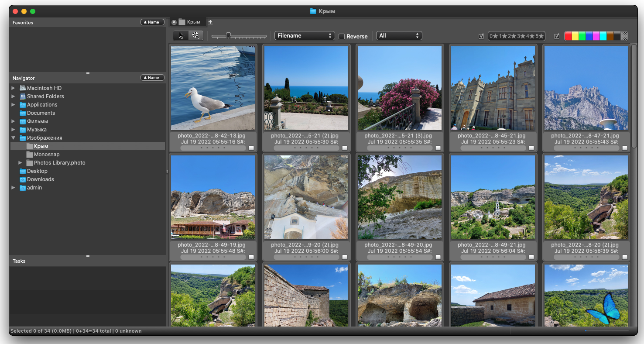Filter by the green color label

tap(582, 36)
